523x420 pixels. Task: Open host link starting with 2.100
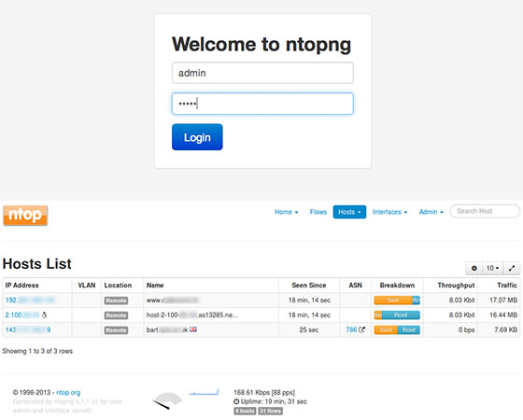[22, 315]
